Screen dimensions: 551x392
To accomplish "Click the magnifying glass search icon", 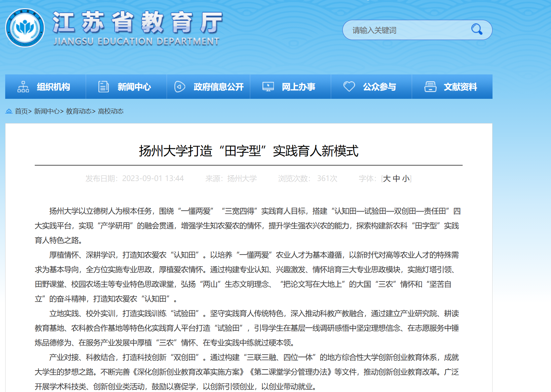I will click(x=477, y=30).
